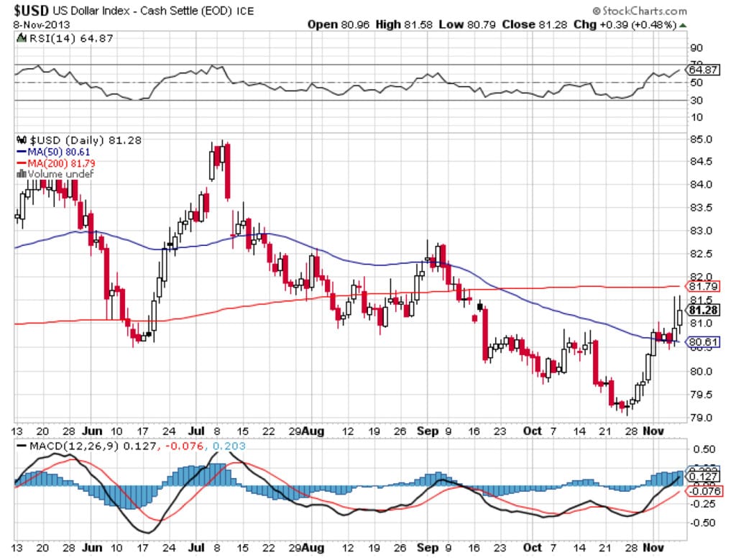Click the date 8-Nov-2013
Image resolution: width=736 pixels, height=560 pixels.
pyautogui.click(x=41, y=24)
